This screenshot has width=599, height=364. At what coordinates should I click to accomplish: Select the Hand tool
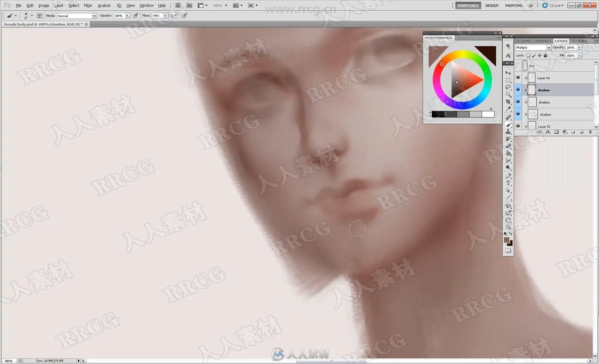click(x=508, y=220)
